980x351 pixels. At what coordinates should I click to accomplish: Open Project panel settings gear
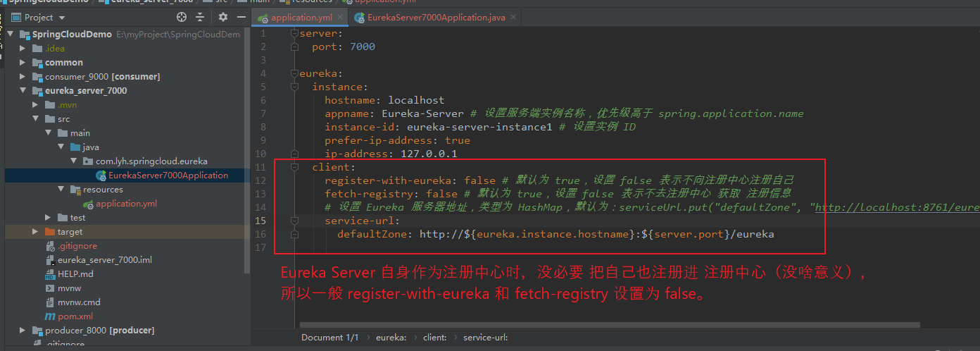click(x=223, y=17)
